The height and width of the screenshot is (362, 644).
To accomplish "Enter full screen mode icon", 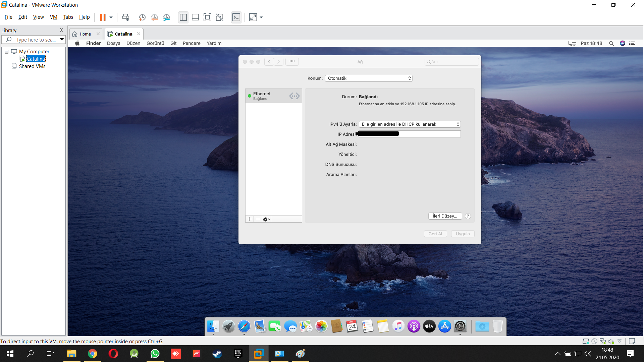I will (x=207, y=17).
